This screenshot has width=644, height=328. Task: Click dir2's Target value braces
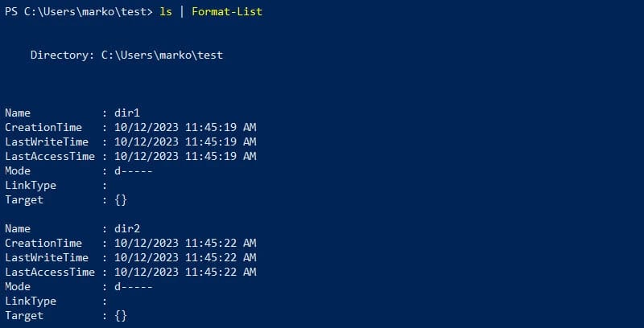point(121,316)
